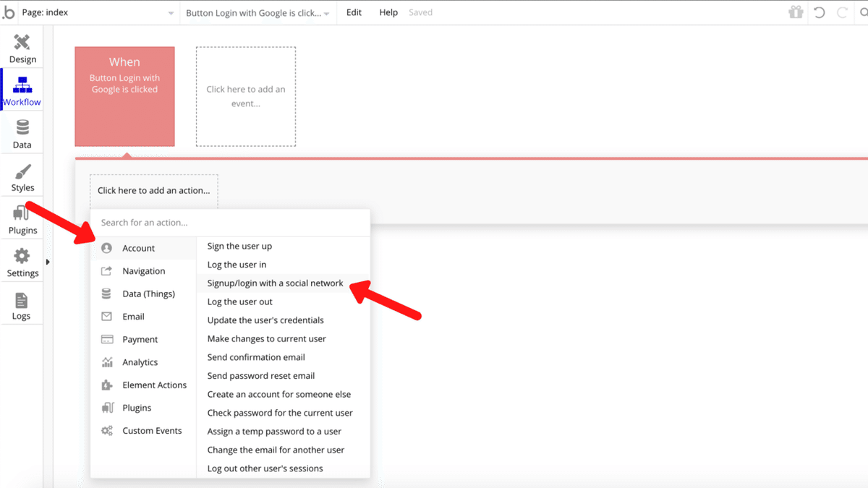Click the Payment credit card icon
Viewport: 868px width, 488px height.
click(107, 339)
